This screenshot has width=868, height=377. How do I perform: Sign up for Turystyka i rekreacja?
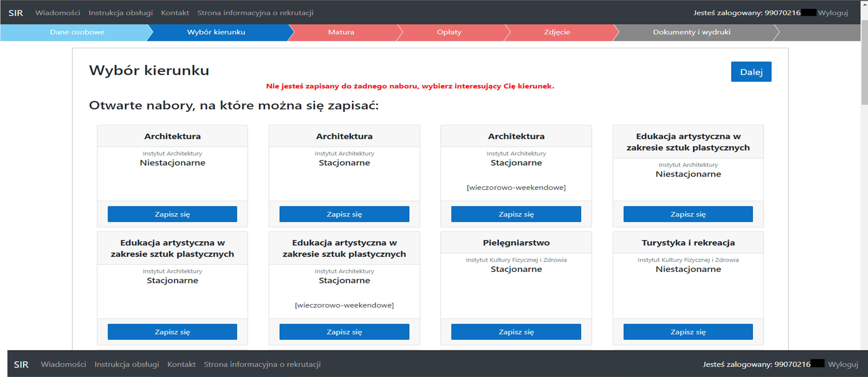(x=688, y=332)
